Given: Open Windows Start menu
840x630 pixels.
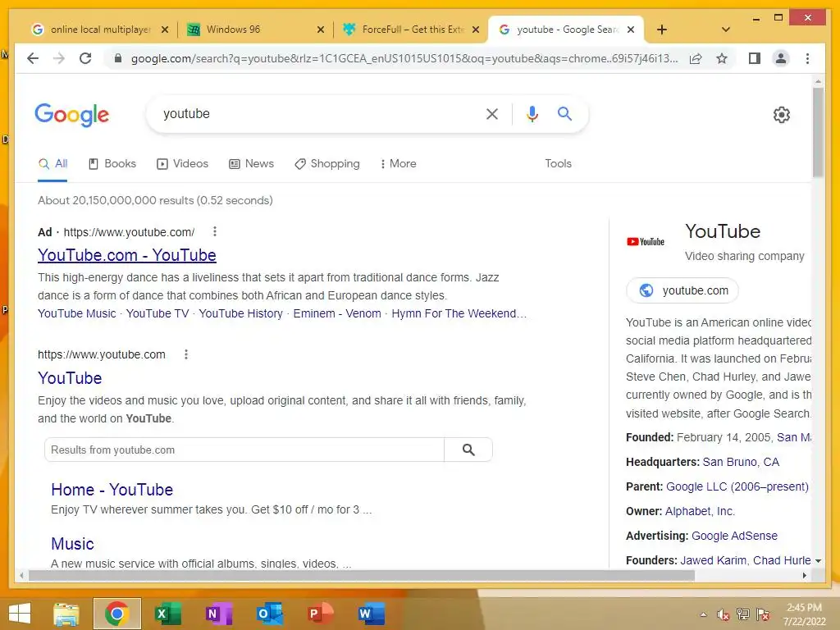Looking at the screenshot, I should 20,614.
